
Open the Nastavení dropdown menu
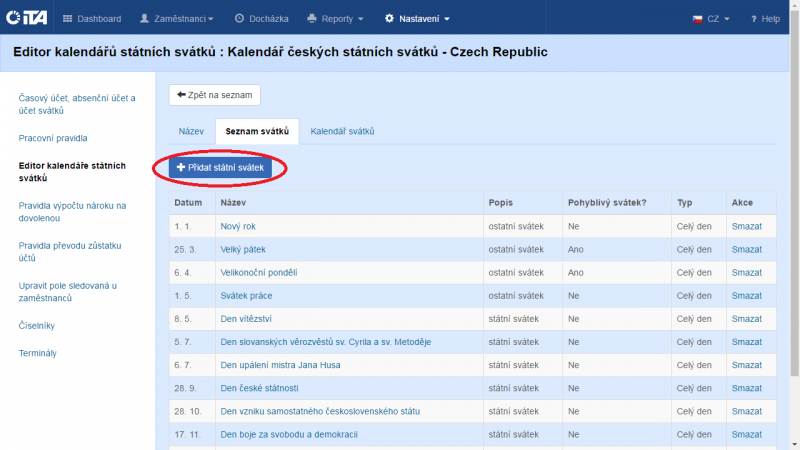pos(417,18)
